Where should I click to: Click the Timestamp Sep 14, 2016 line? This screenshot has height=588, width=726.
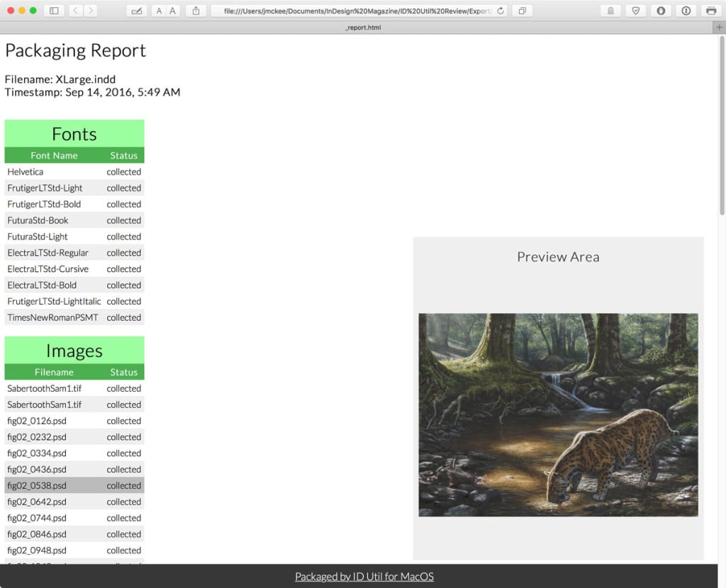click(93, 92)
